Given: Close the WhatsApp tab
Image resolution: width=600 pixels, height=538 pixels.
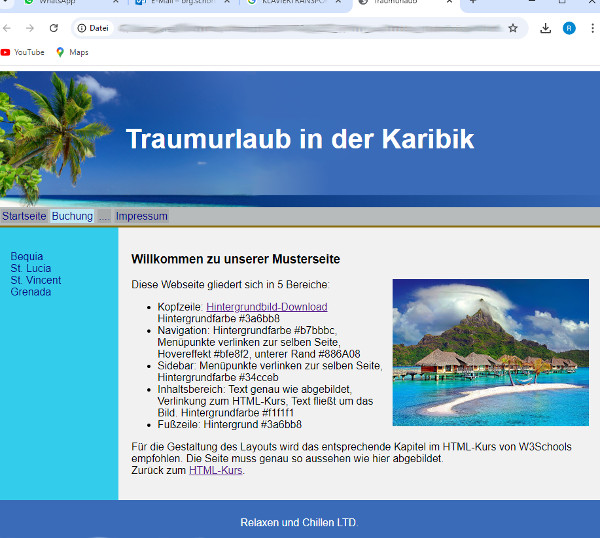Looking at the screenshot, I should point(116,2).
